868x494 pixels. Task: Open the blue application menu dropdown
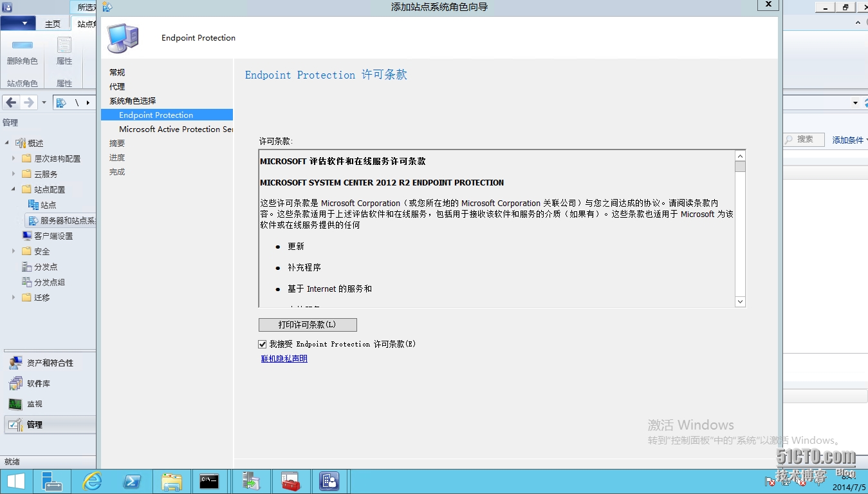(x=18, y=24)
